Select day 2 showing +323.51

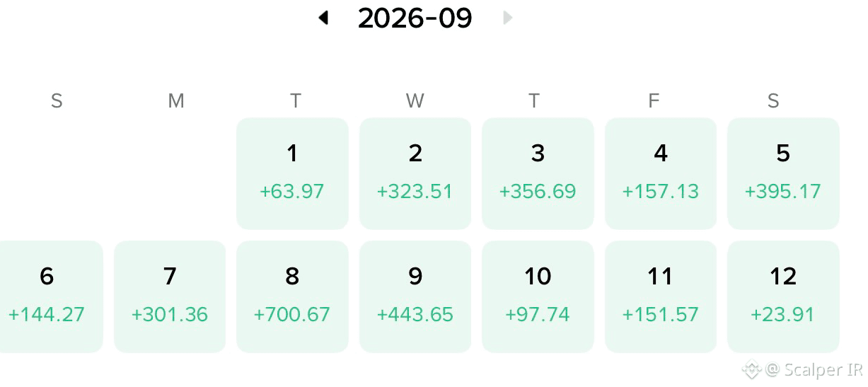415,173
